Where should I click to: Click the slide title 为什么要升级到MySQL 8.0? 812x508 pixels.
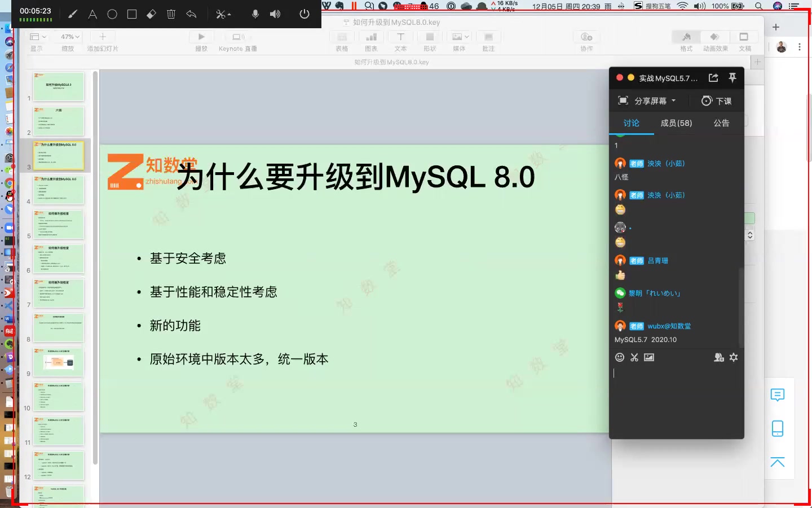(x=356, y=177)
